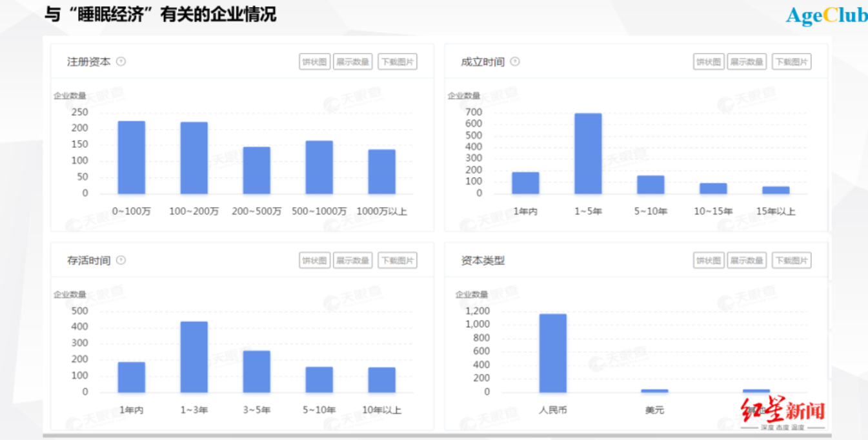Open pie chart view for 存活时间 chart
868x440 pixels.
314,260
